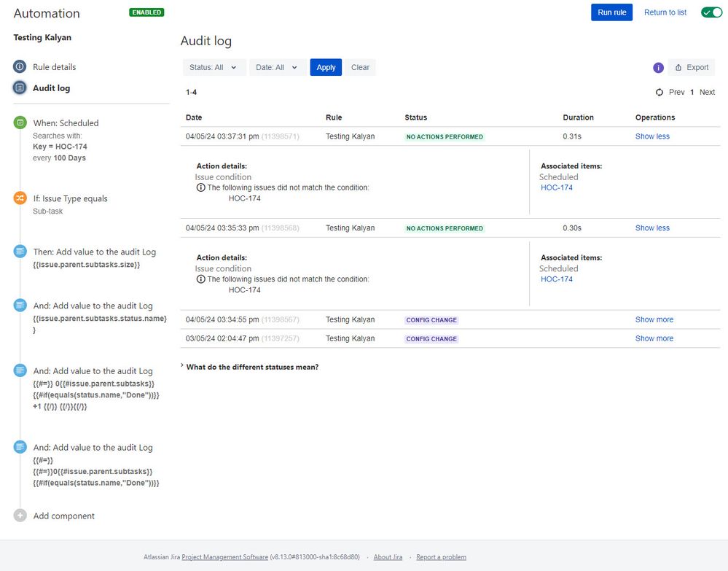This screenshot has width=728, height=571.
Task: Show more for the 03:34:55 pm config change
Action: click(x=654, y=319)
